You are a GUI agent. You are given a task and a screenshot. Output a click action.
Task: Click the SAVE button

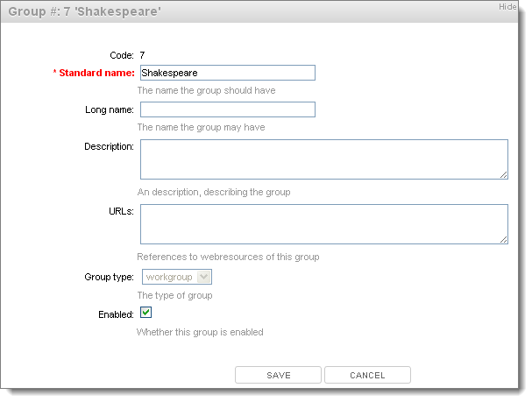tap(278, 375)
